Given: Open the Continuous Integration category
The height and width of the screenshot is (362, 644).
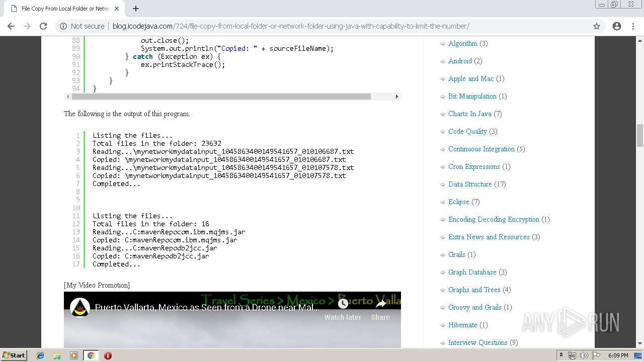Looking at the screenshot, I should [481, 149].
